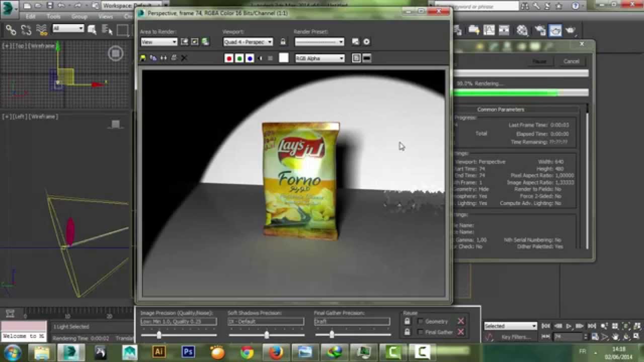
Task: Enable the Final Gather reuse checkbox
Action: click(x=421, y=332)
